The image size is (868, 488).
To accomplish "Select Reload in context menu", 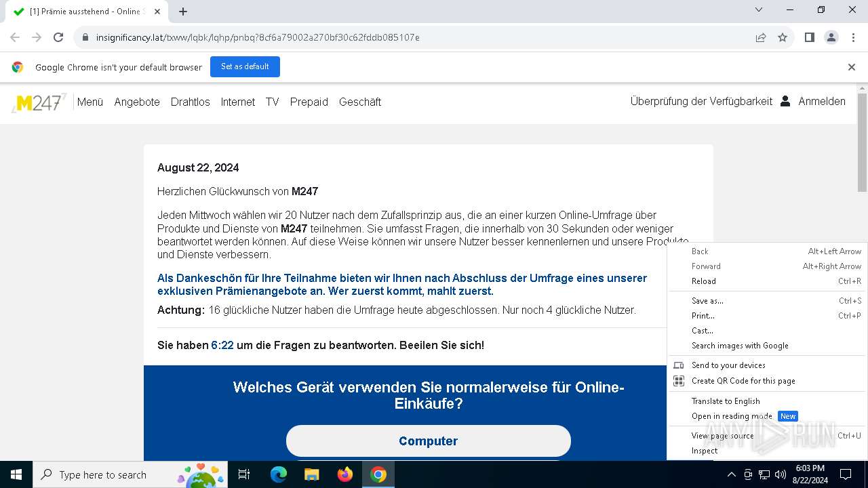I will pos(767,281).
